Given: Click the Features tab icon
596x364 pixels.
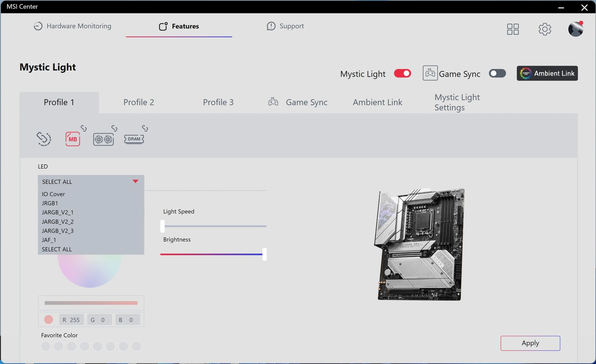Looking at the screenshot, I should point(163,26).
